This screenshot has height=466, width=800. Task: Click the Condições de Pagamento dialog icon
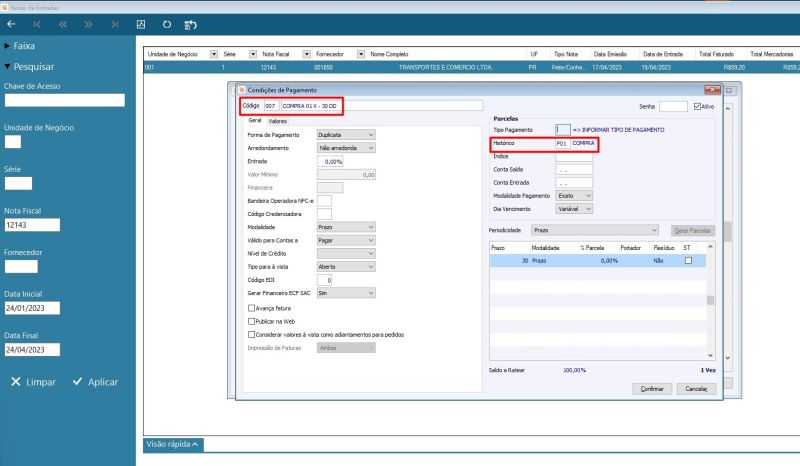tap(242, 90)
